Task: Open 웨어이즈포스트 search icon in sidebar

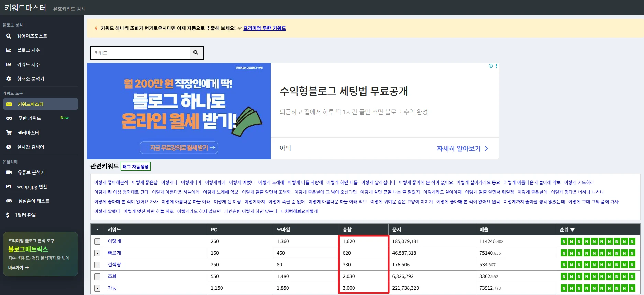Action: coord(9,36)
